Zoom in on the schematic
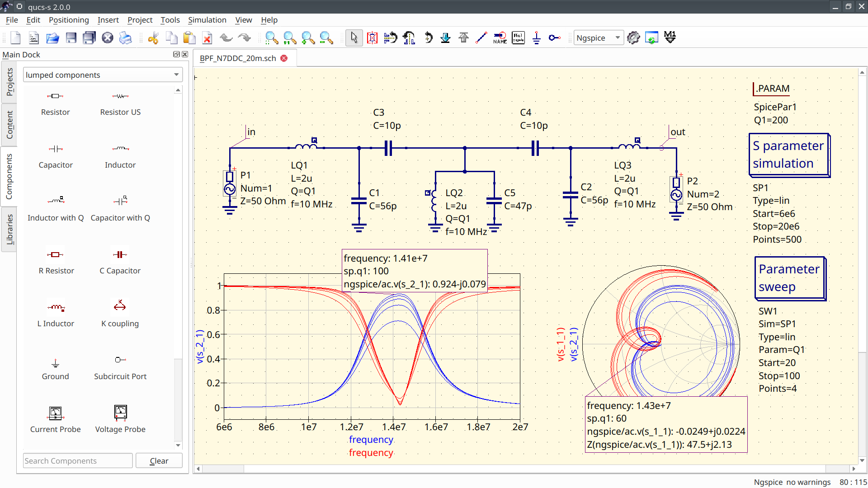This screenshot has width=868, height=488. [308, 38]
